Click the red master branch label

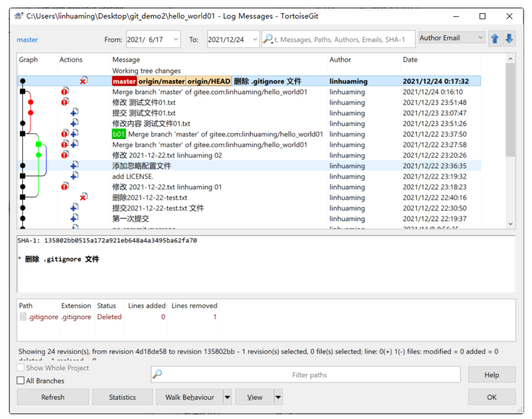click(124, 81)
